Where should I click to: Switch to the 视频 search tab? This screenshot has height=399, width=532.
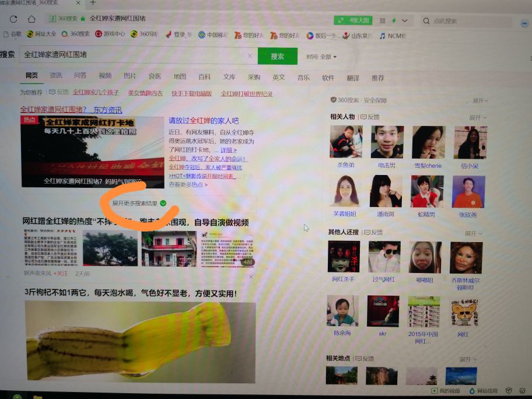106,75
